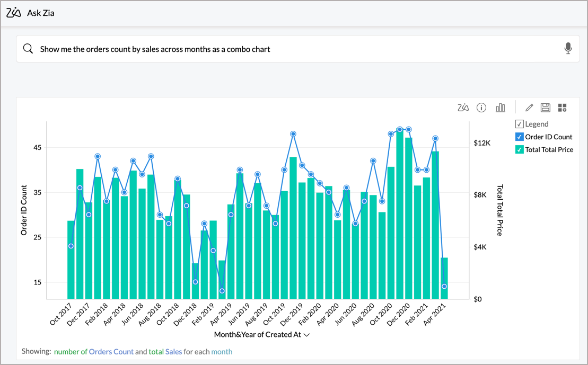
Task: Click the Ask Zia logo in the header
Action: 13,13
